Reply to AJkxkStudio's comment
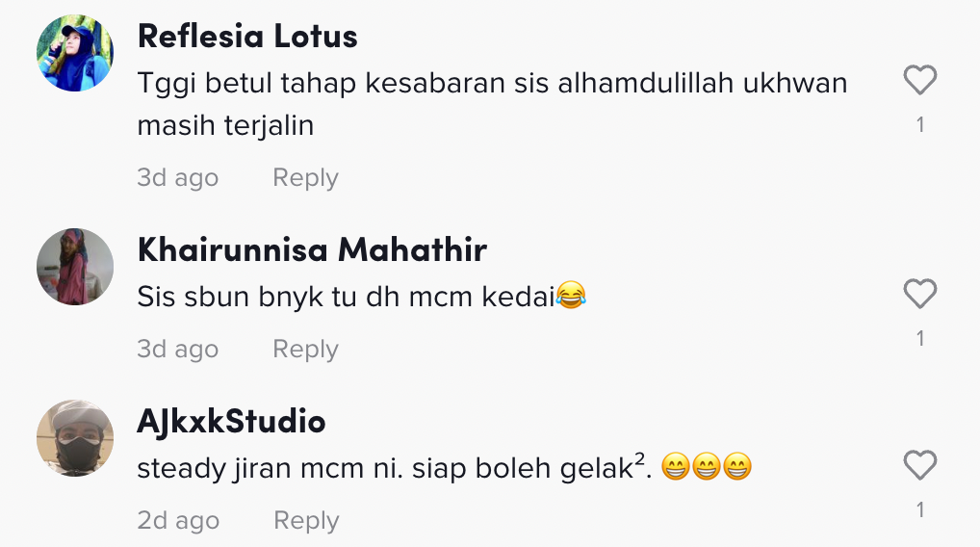Image resolution: width=980 pixels, height=547 pixels. pos(306,521)
